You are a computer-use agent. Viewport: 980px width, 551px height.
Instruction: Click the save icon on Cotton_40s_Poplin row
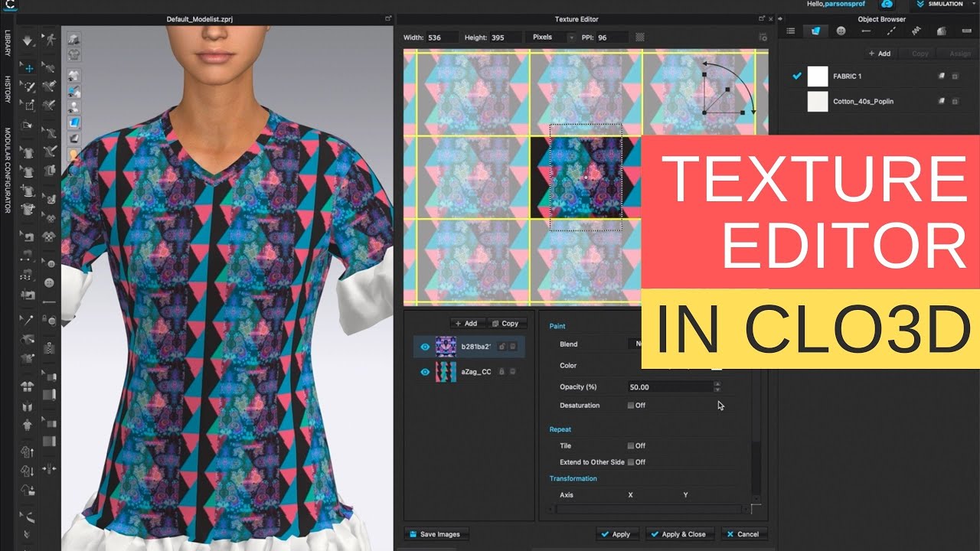[955, 101]
